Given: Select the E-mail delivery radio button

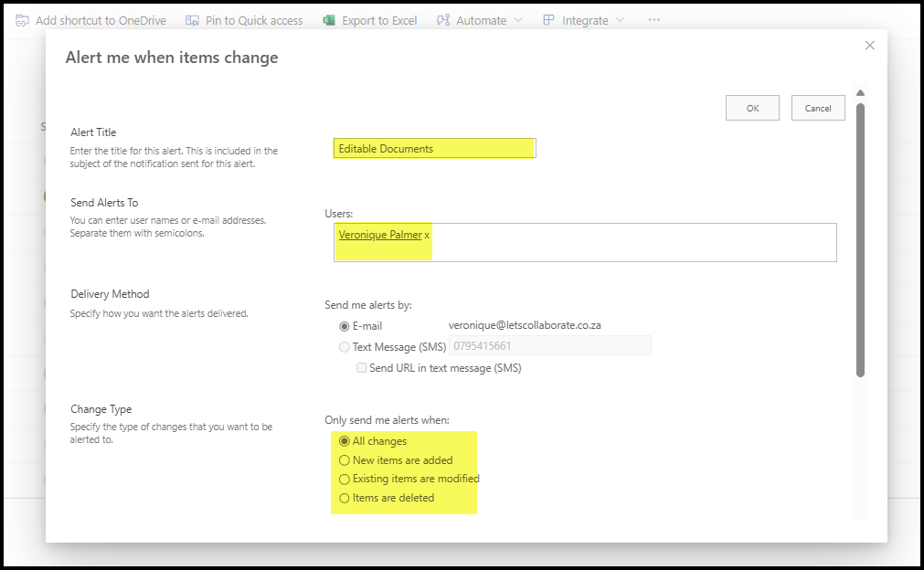Looking at the screenshot, I should coord(345,326).
